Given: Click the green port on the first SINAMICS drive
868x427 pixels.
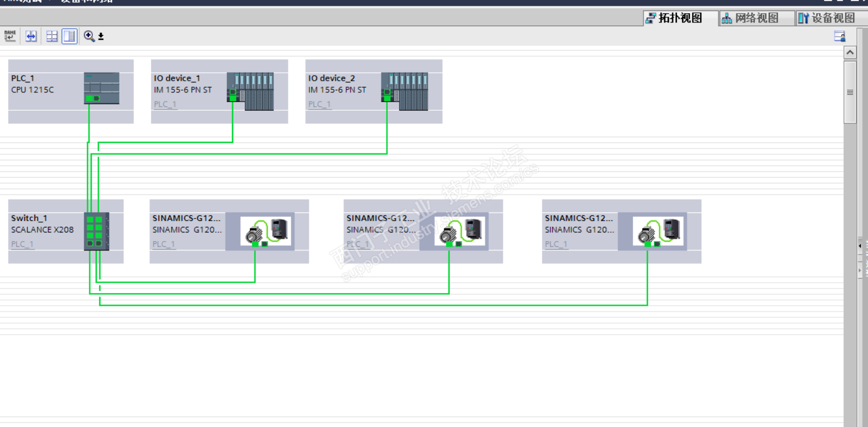Looking at the screenshot, I should tap(255, 244).
